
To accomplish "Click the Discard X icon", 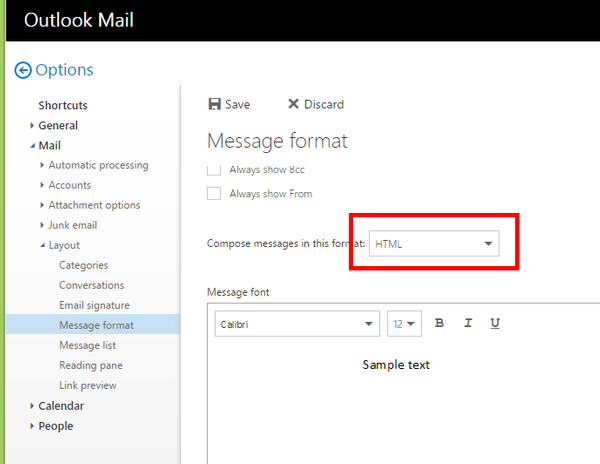I will coord(293,104).
